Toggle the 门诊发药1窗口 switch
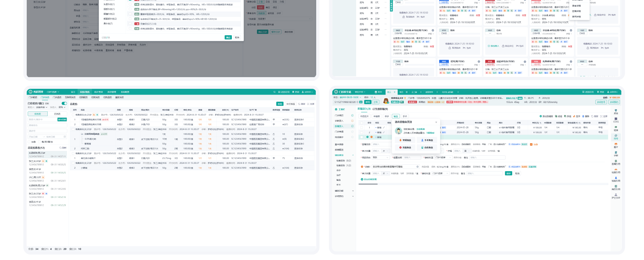Screen dimensions: 644x260 pos(64,103)
